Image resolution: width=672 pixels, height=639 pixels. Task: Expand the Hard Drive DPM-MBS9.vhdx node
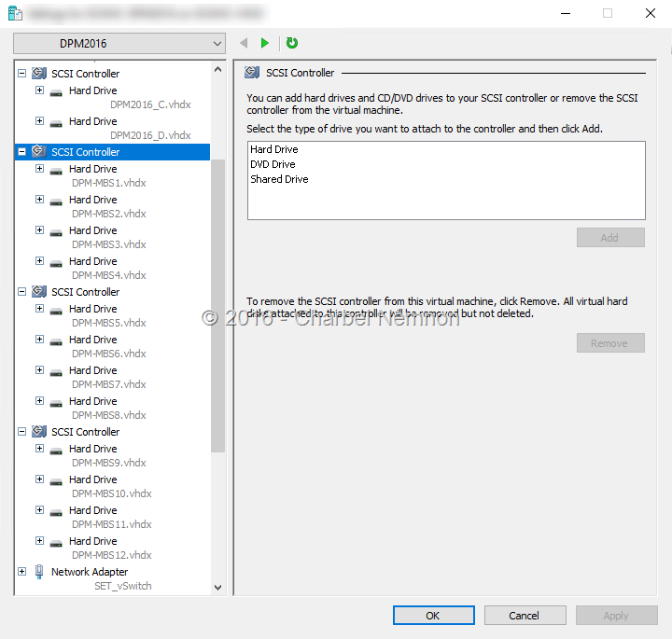click(x=39, y=449)
